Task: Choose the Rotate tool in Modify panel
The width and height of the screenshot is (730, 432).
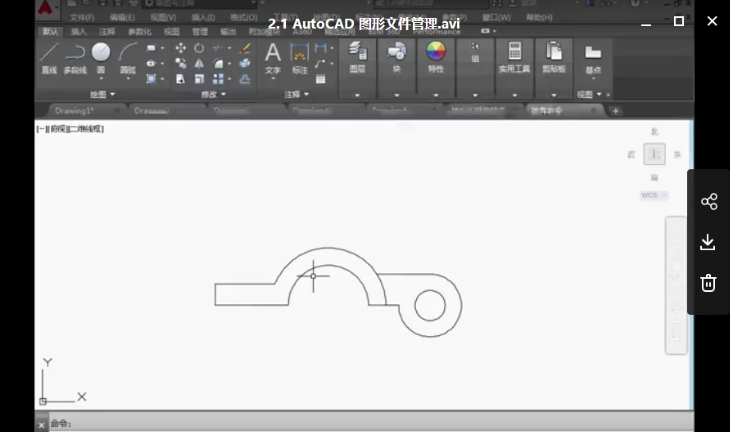Action: (199, 48)
